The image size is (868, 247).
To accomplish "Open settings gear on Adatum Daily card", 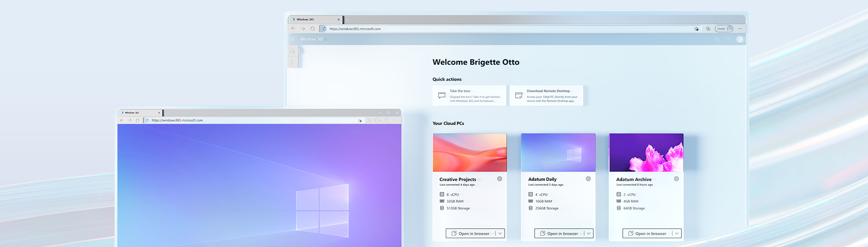I will pos(588,179).
